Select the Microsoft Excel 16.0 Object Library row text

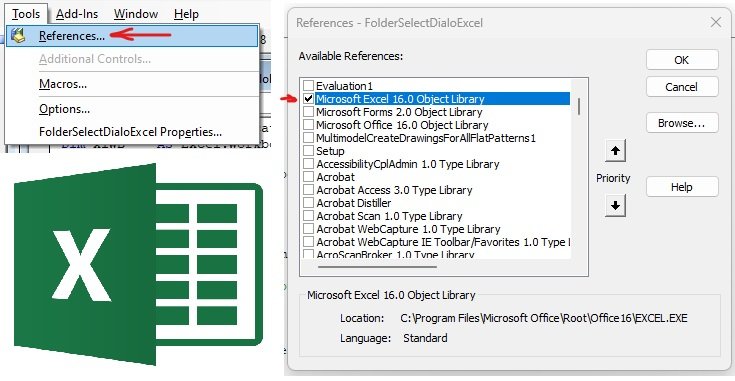click(x=400, y=99)
